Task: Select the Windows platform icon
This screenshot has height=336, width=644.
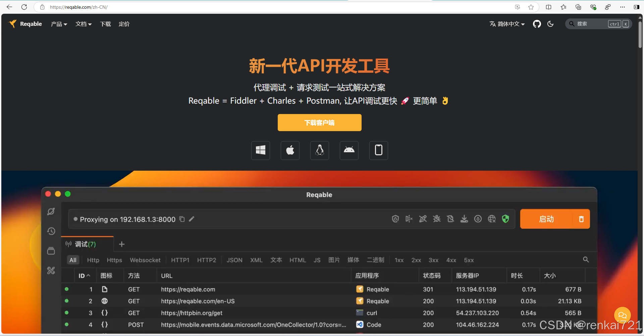Action: point(261,150)
